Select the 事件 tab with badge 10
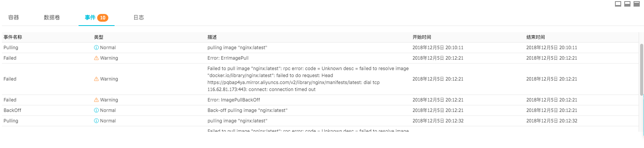This screenshot has width=644, height=148. pos(96,17)
